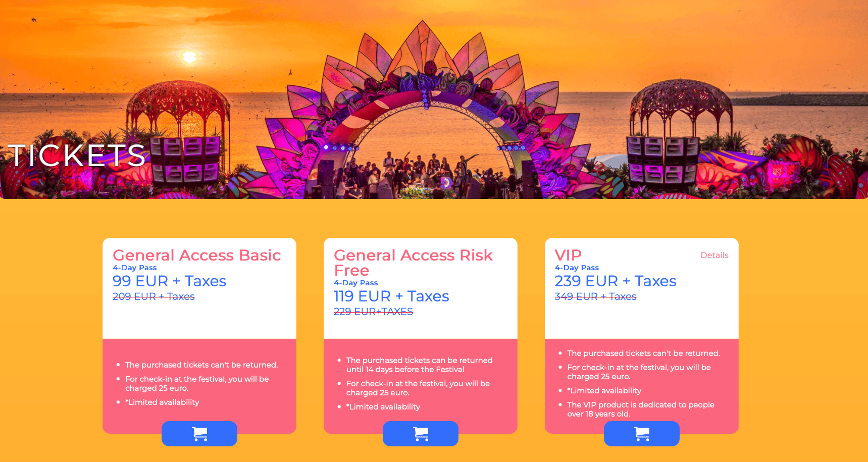This screenshot has width=868, height=462.
Task: Add General Access Risk Free ticket to cart
Action: pyautogui.click(x=421, y=434)
